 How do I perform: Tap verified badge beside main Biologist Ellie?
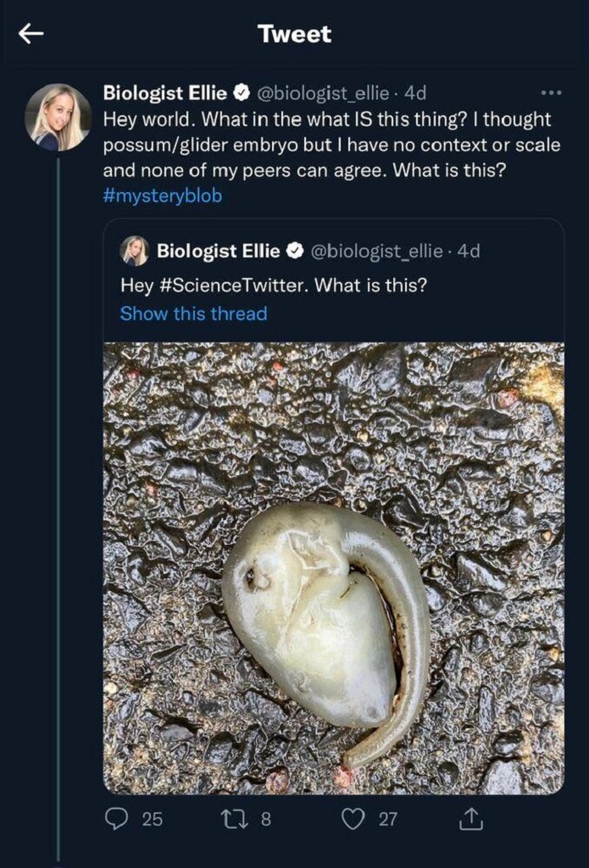tap(240, 92)
